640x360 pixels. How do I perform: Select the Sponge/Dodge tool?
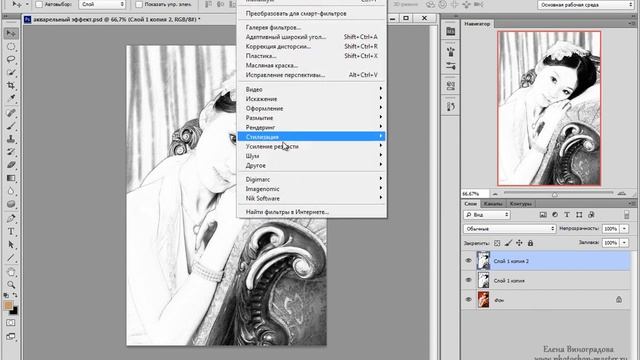11,204
